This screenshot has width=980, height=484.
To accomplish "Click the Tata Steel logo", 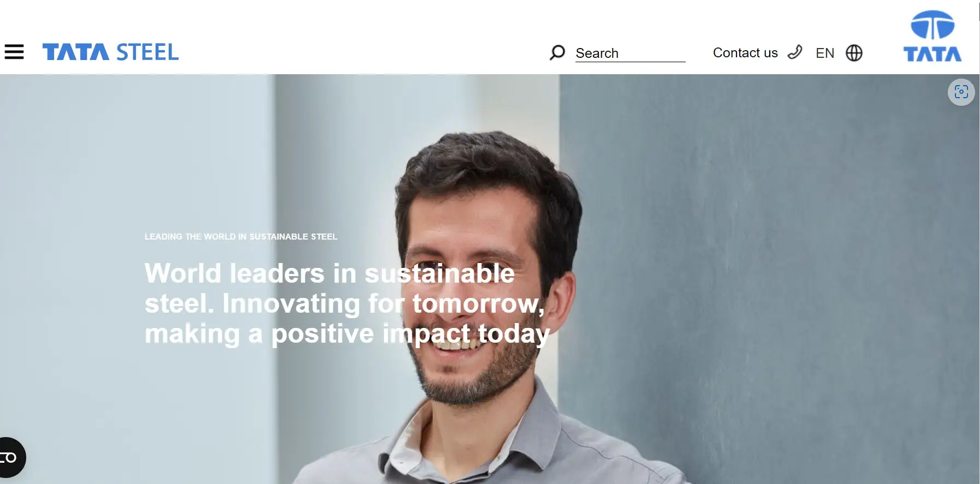I will point(110,52).
